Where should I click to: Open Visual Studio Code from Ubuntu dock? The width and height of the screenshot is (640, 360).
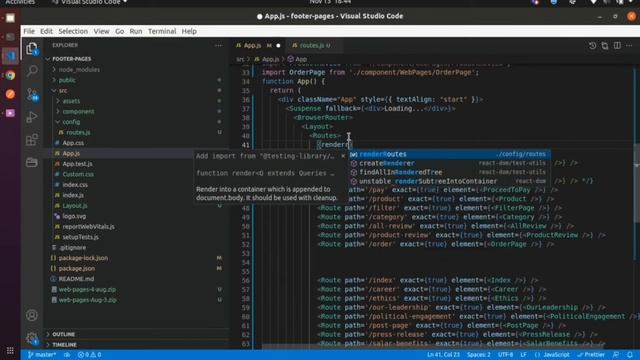click(x=10, y=56)
